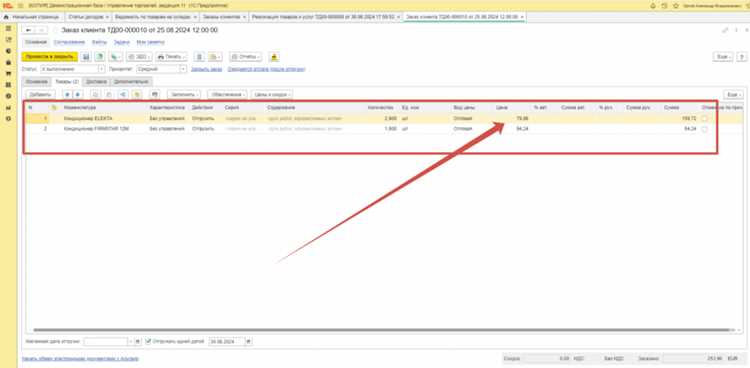The height and width of the screenshot is (368, 750).
Task: Click the Закрыть заказ link
Action: coord(207,69)
